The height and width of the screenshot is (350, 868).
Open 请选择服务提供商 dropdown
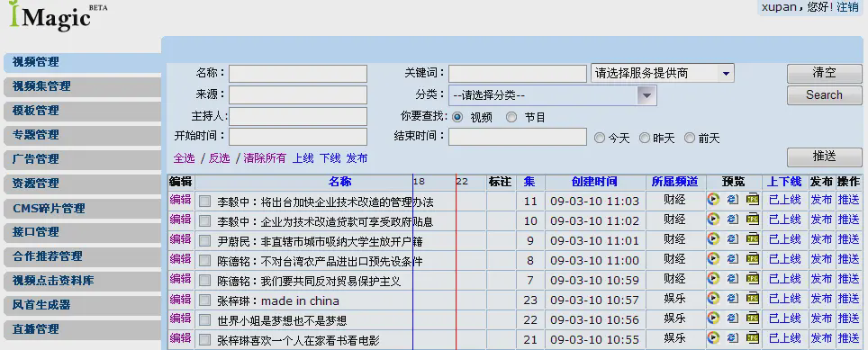pos(663,73)
